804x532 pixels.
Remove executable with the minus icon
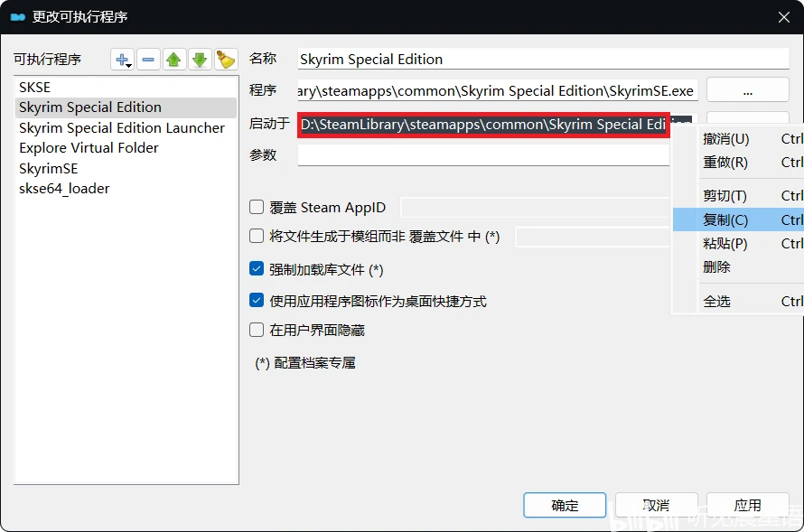coord(148,60)
